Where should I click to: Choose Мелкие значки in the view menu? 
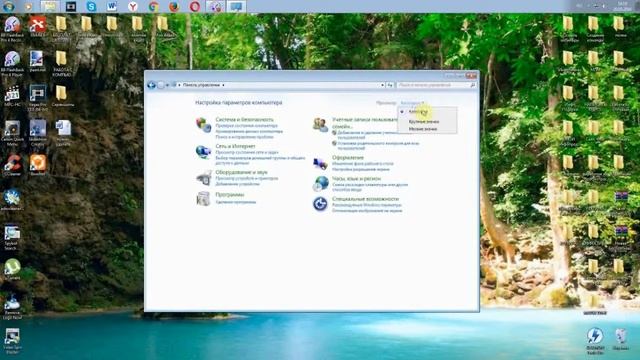(x=427, y=129)
